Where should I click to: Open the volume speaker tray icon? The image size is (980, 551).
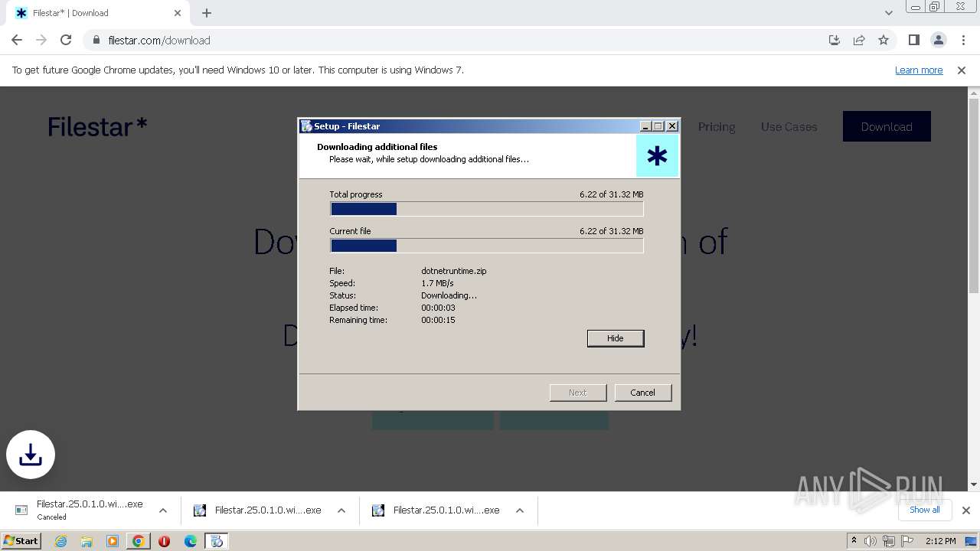[x=871, y=541]
